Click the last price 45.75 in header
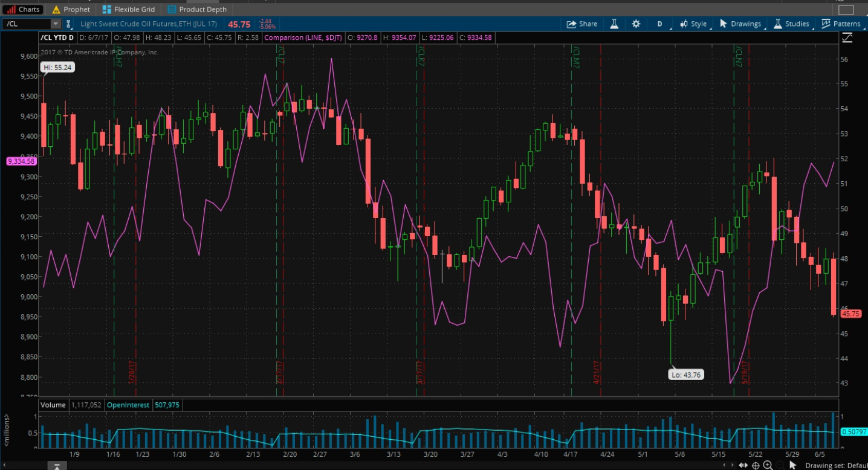 [x=239, y=24]
